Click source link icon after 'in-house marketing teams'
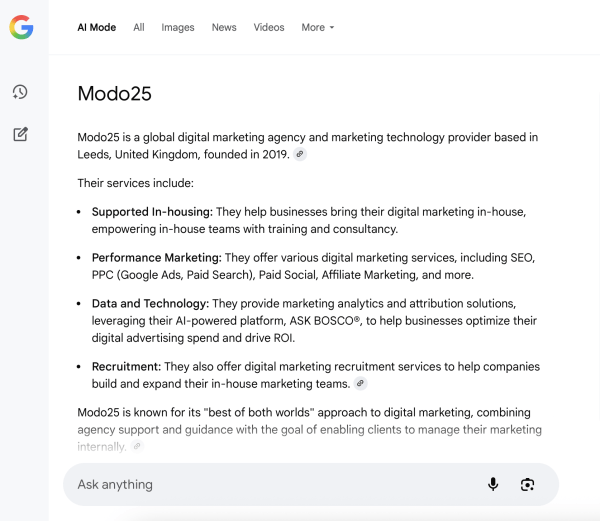600x521 pixels. [360, 384]
